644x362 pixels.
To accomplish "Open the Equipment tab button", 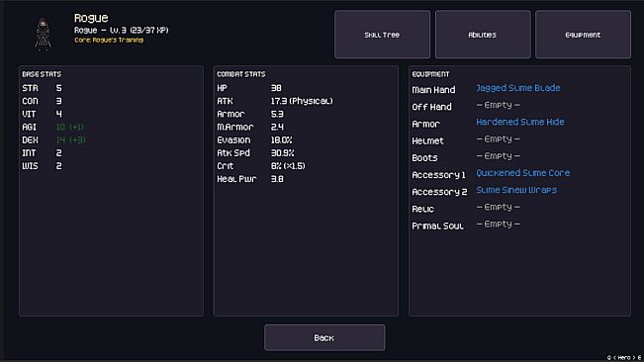I will (583, 35).
